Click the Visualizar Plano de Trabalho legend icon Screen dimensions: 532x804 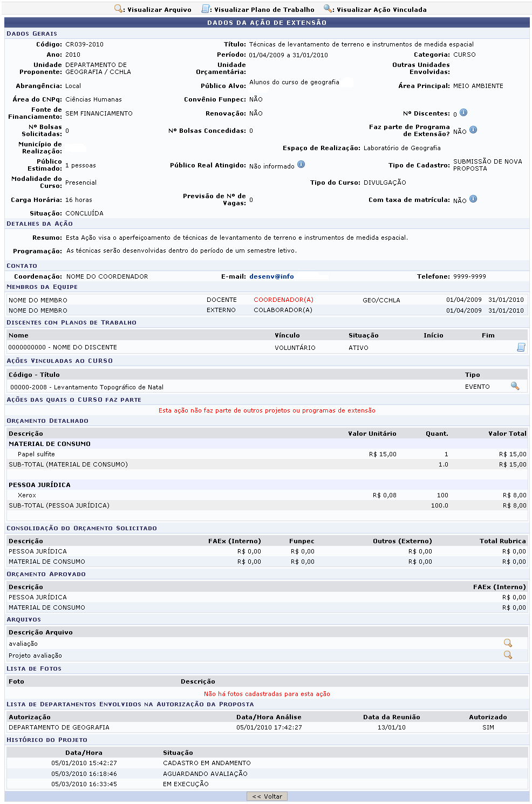(x=206, y=9)
